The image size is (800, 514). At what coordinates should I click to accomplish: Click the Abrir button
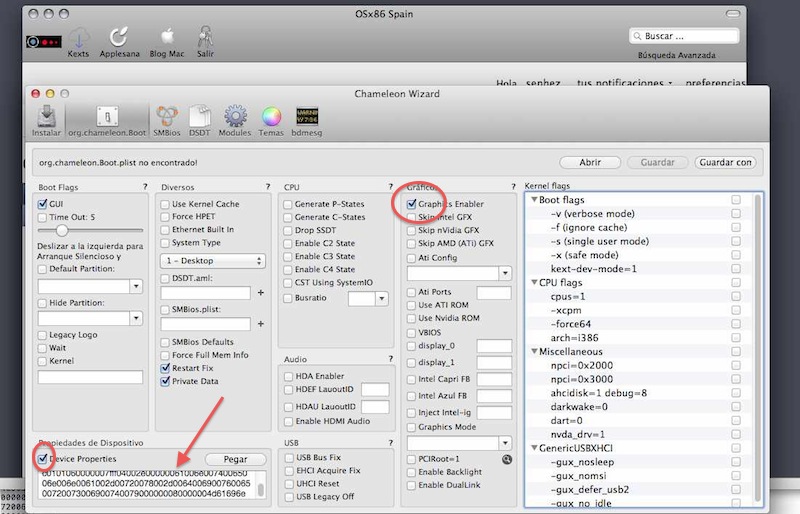(x=590, y=162)
